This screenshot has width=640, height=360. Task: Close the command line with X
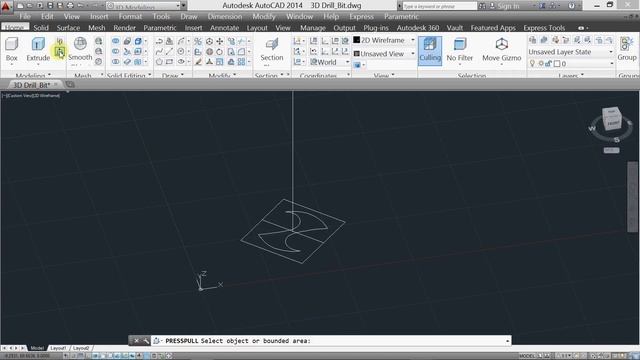click(136, 340)
